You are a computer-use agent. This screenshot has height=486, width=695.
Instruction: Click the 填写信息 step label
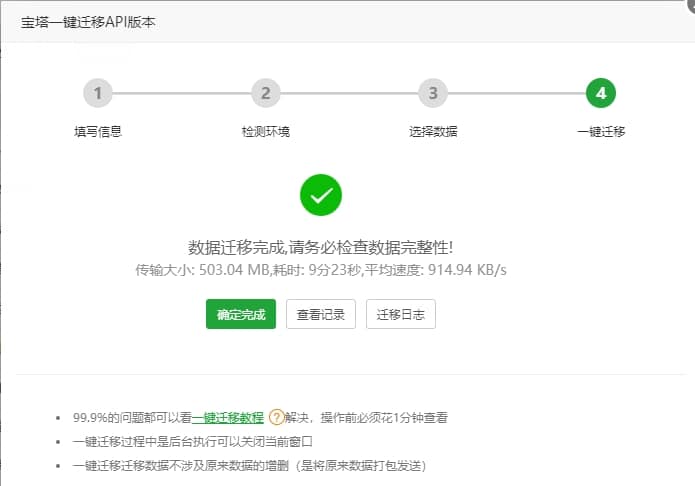[98, 132]
